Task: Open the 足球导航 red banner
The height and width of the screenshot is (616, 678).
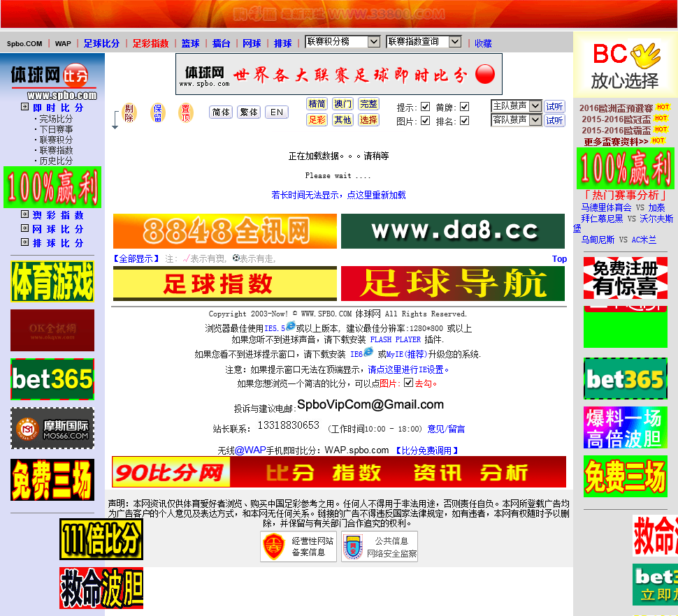Action: coord(453,284)
